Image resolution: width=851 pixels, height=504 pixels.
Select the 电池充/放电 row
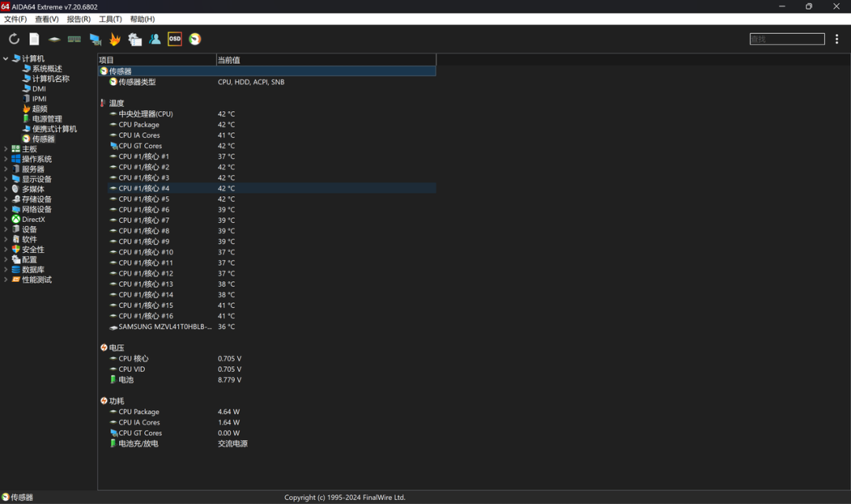(x=273, y=444)
